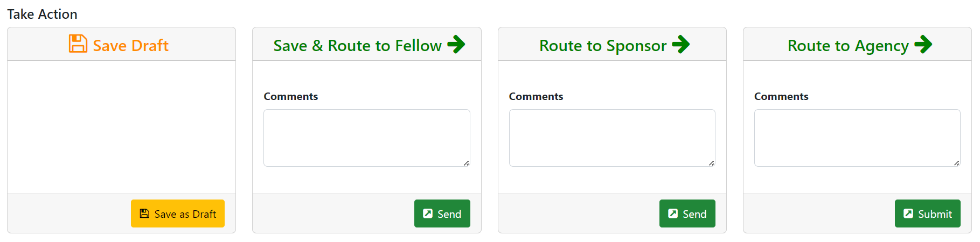Click the arrow icon inside the Submit button
This screenshot has width=980, height=242.
pos(908,213)
